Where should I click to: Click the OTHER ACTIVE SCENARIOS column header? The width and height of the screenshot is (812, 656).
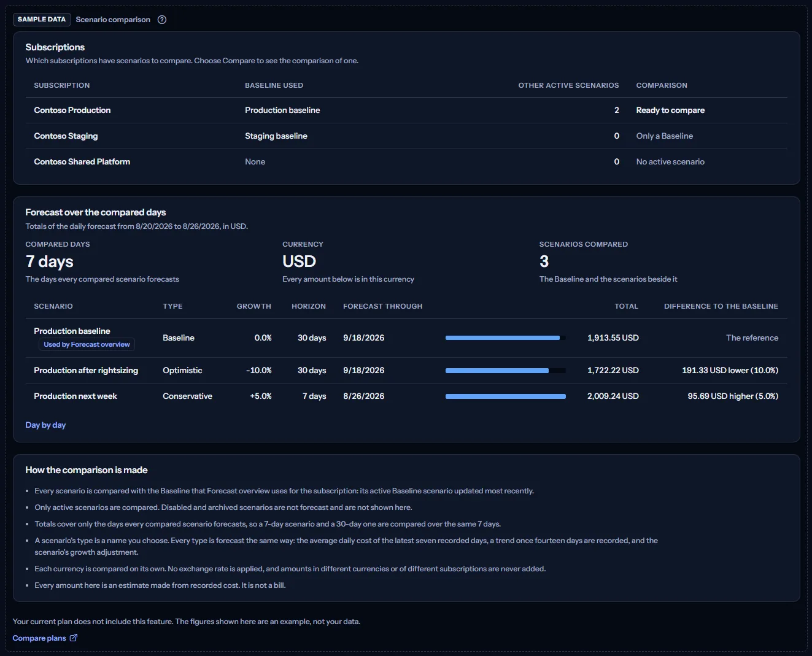coord(568,85)
